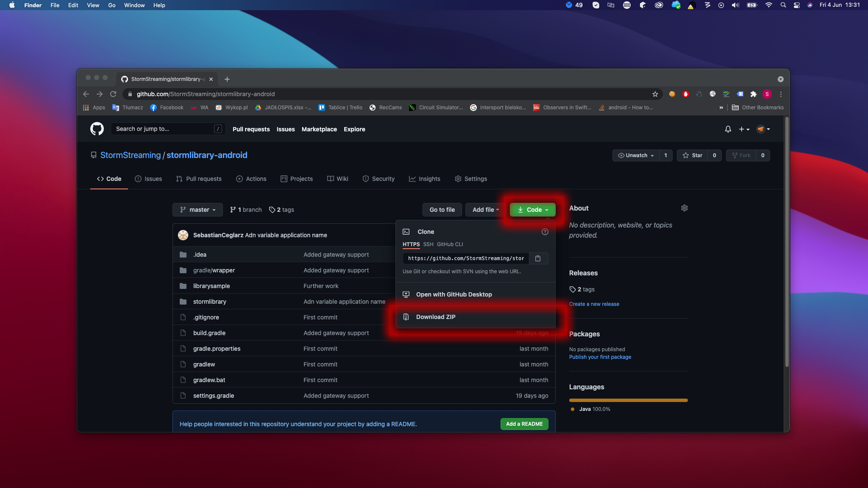Reload the page in Chrome
Screen dimensions: 868x488
tap(113, 94)
